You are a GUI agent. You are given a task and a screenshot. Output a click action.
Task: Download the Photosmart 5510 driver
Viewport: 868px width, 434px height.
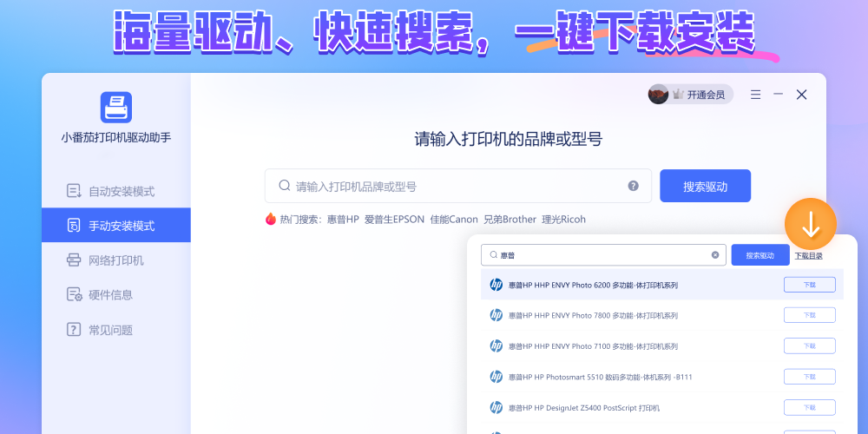click(809, 377)
